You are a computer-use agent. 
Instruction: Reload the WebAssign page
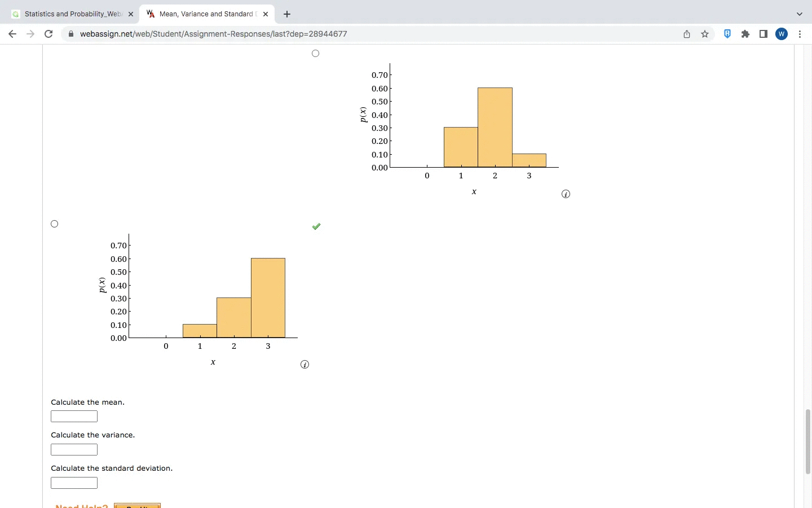point(48,34)
